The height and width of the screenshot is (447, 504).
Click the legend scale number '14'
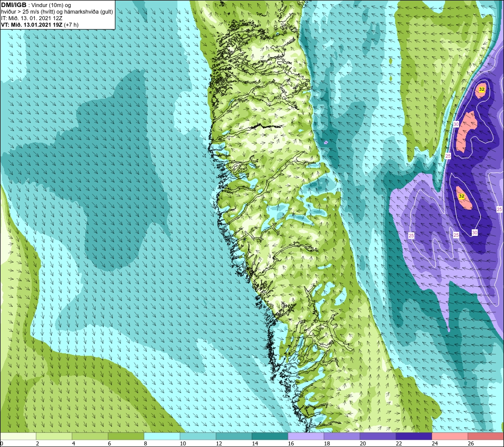click(x=255, y=443)
